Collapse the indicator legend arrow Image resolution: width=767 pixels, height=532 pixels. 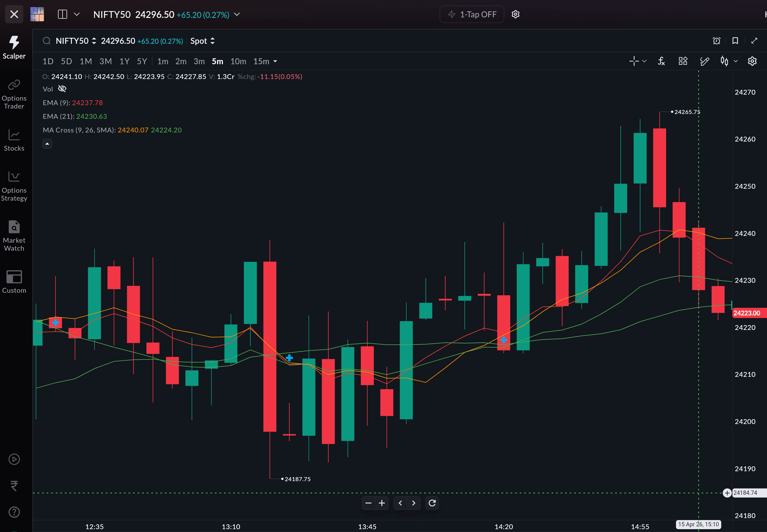pos(47,144)
